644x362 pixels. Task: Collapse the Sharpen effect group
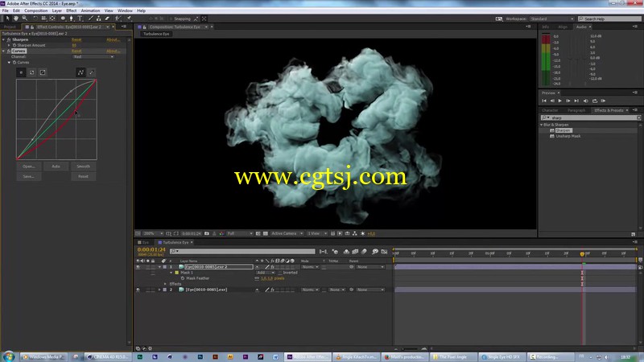click(x=4, y=39)
